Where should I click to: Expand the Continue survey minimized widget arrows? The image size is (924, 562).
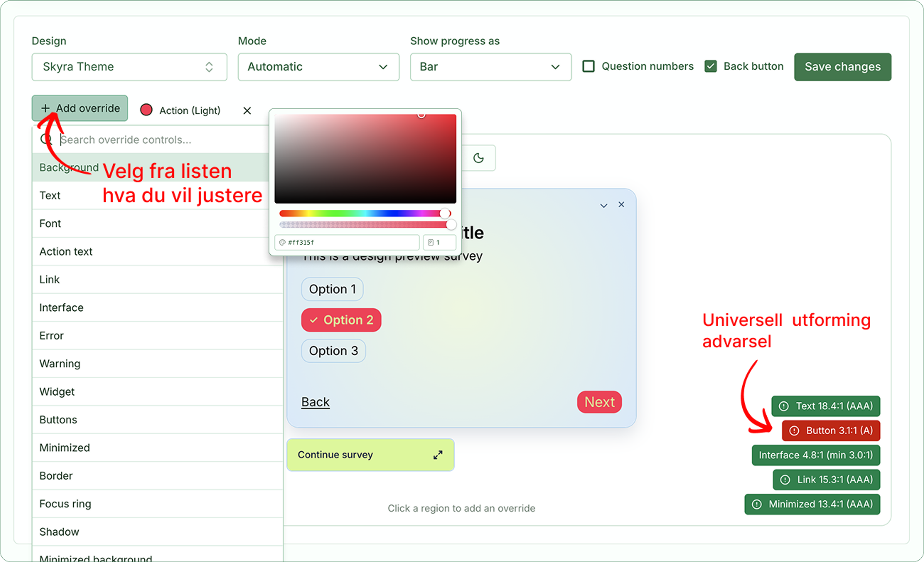[x=438, y=455]
